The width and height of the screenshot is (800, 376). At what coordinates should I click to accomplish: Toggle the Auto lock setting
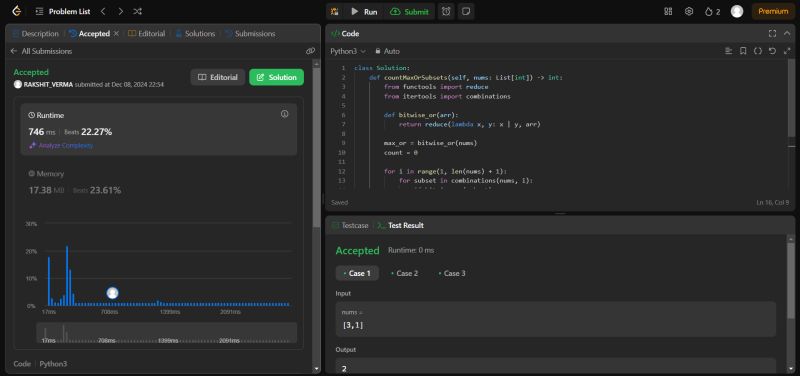387,51
